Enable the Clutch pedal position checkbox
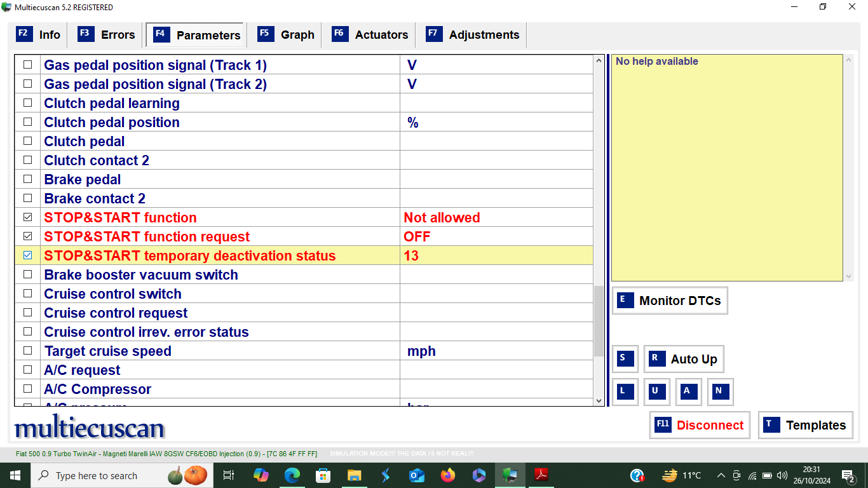The image size is (868, 488). click(x=27, y=122)
